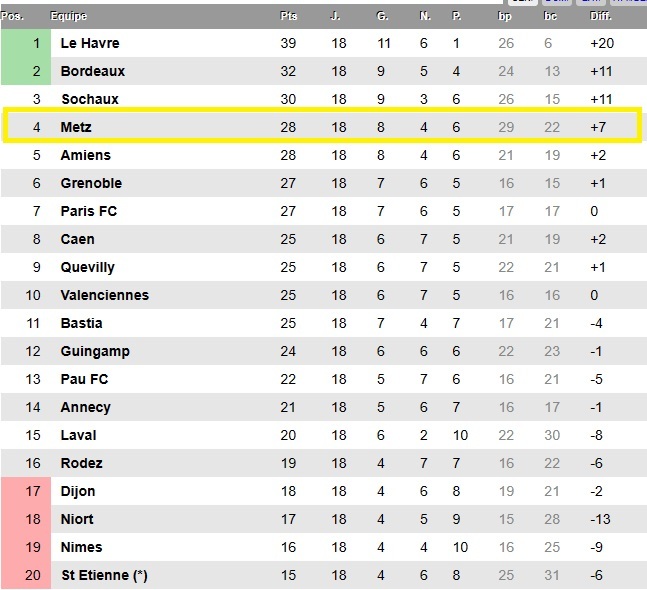Image resolution: width=647 pixels, height=590 pixels.
Task: Click the highlighted Metz team name
Action: 76,127
